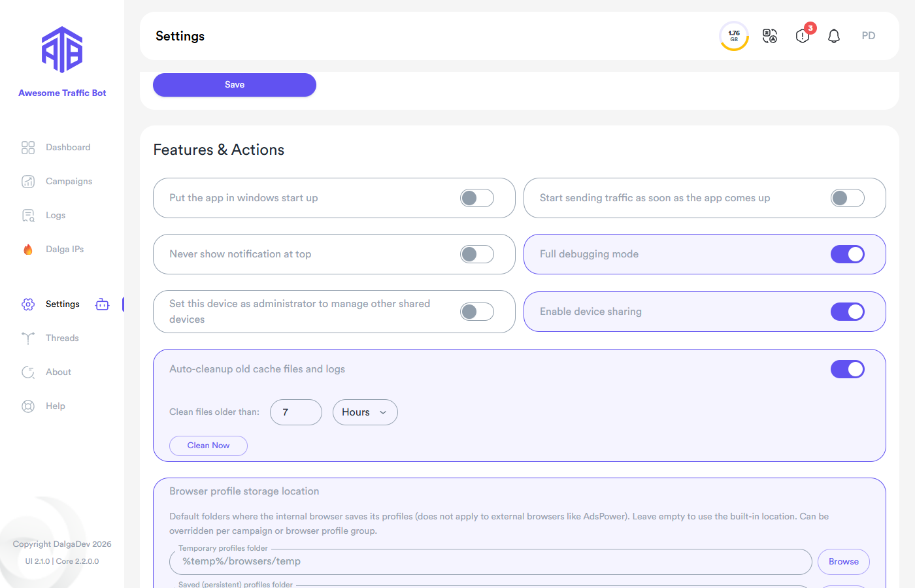Open the 1.76 GB usage indicator
The height and width of the screenshot is (588, 915).
point(734,36)
